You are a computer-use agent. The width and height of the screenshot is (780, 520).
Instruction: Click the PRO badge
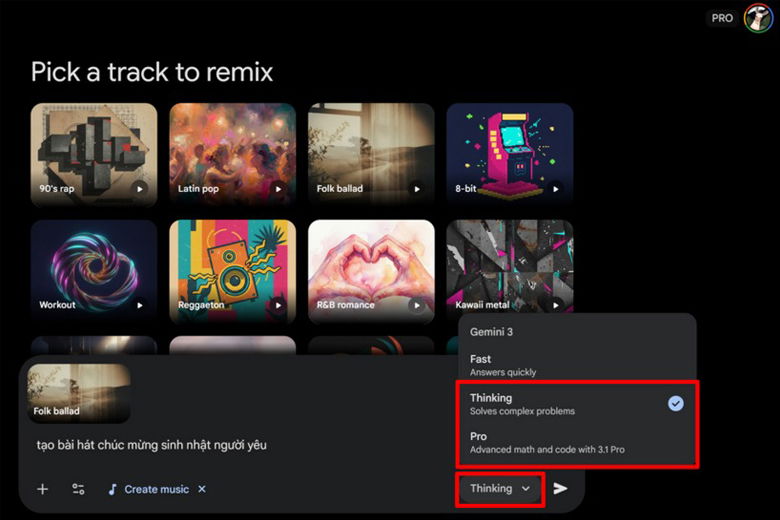(x=721, y=18)
